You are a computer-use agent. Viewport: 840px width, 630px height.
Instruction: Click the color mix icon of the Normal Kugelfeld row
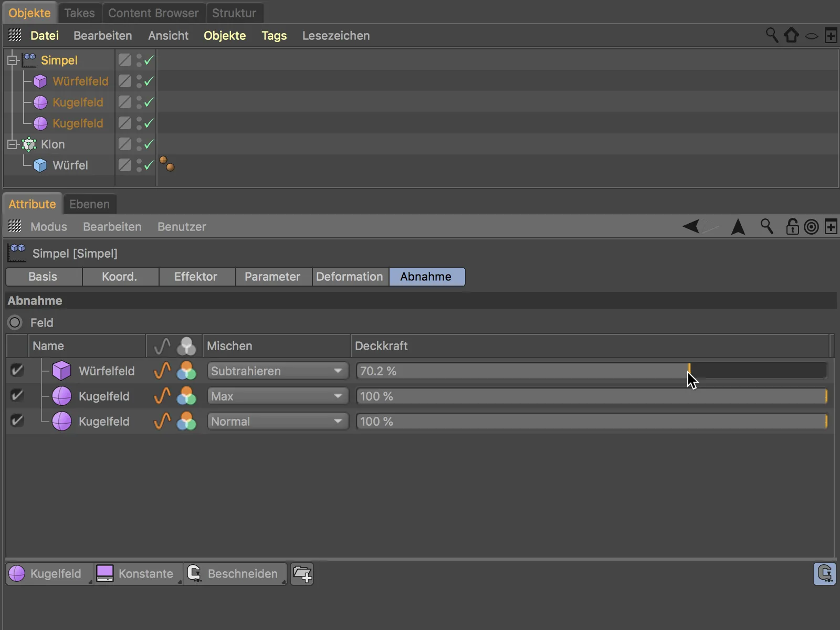click(186, 421)
